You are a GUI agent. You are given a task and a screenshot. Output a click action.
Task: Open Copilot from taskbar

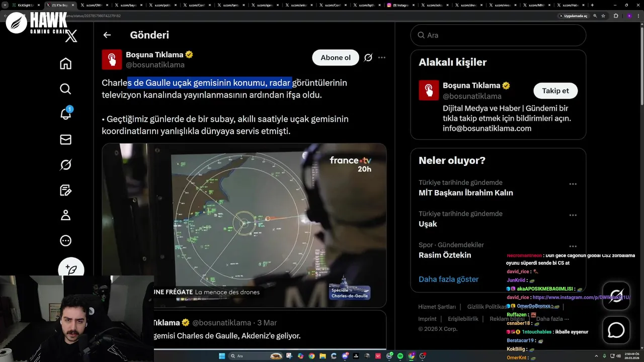click(x=301, y=356)
